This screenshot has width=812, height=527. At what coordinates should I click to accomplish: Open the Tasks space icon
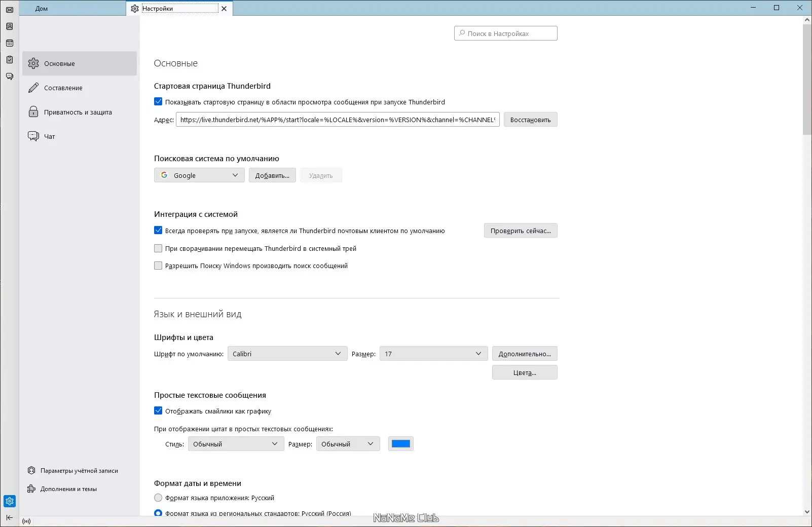click(x=9, y=60)
